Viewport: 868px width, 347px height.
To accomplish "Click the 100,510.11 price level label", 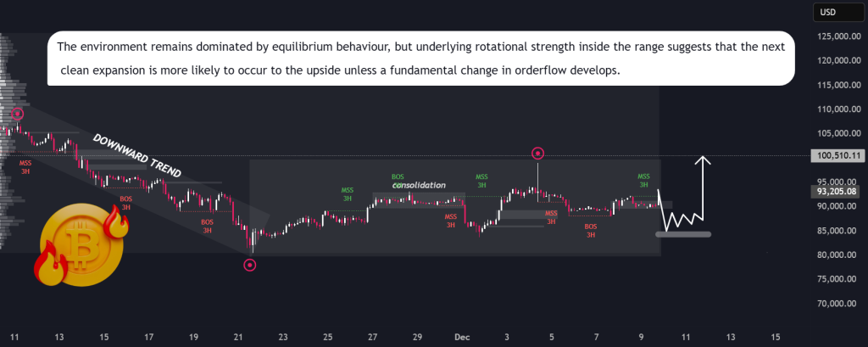I will [836, 156].
